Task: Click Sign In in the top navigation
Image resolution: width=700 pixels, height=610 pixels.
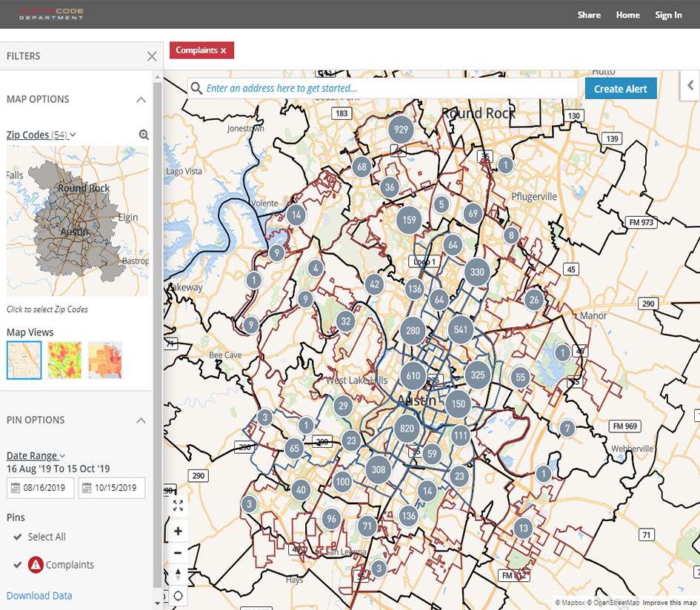Action: [x=668, y=15]
